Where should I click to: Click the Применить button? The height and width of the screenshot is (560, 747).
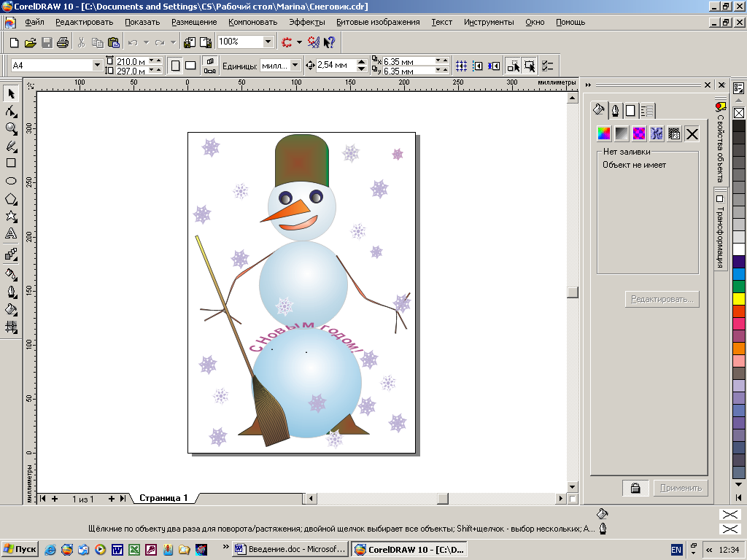click(681, 488)
